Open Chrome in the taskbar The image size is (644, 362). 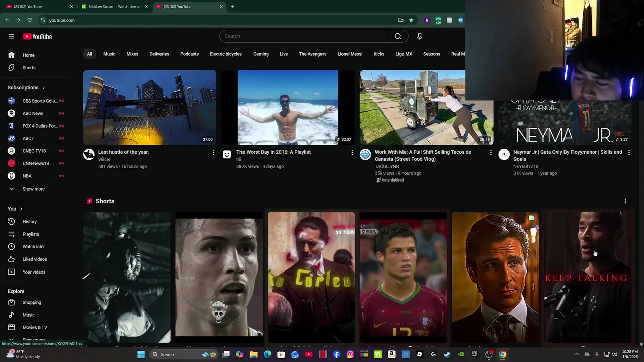pyautogui.click(x=503, y=354)
